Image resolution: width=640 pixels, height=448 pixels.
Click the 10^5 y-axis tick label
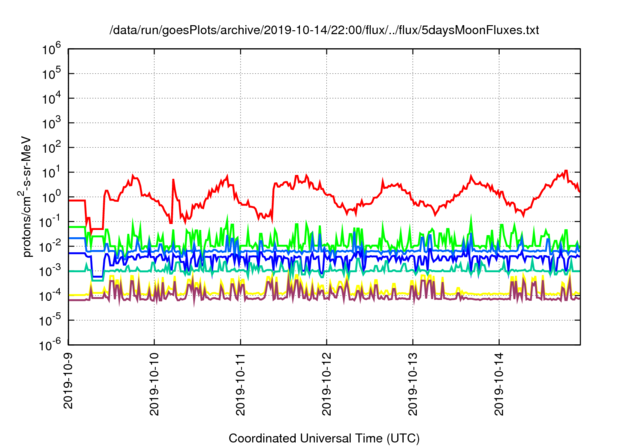51,74
